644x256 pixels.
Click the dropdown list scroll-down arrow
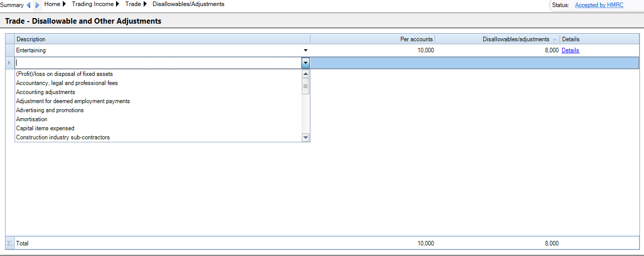[305, 137]
